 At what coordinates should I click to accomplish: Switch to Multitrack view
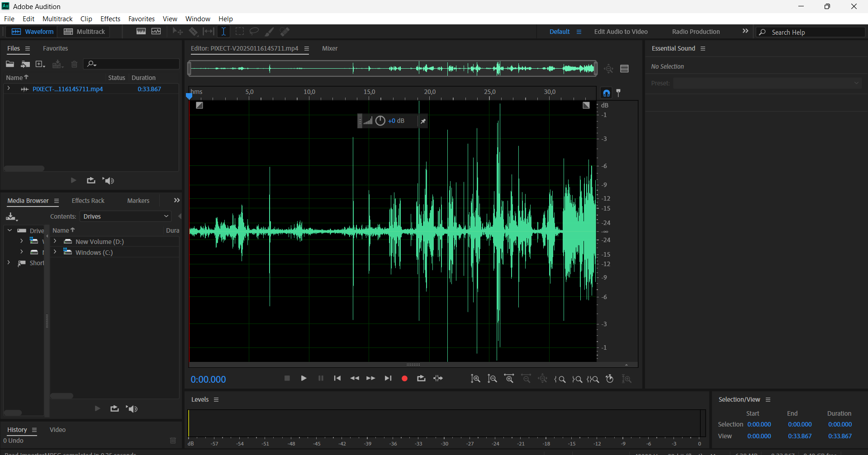tap(84, 31)
